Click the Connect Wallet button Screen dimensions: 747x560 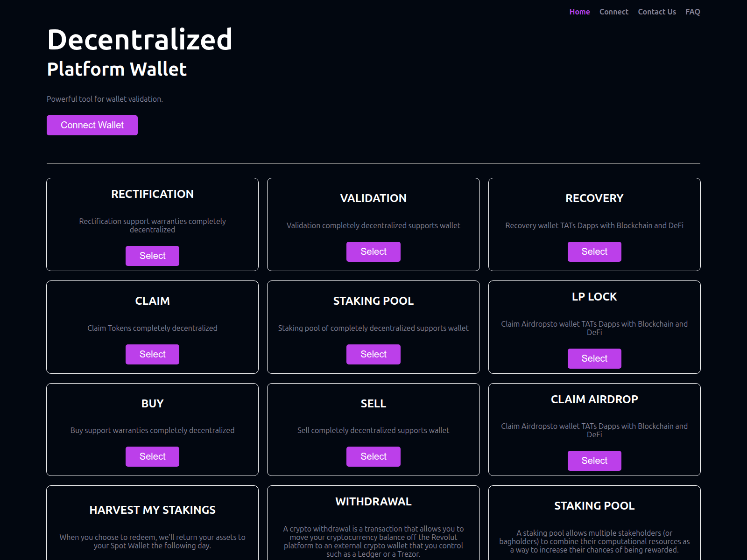(x=92, y=125)
